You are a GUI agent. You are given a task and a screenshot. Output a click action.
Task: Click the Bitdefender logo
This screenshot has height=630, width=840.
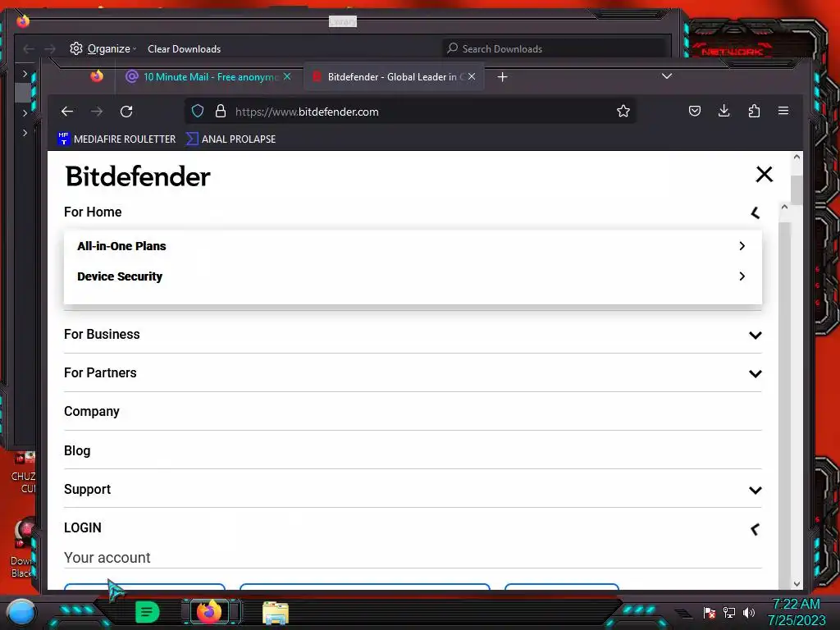pyautogui.click(x=138, y=176)
